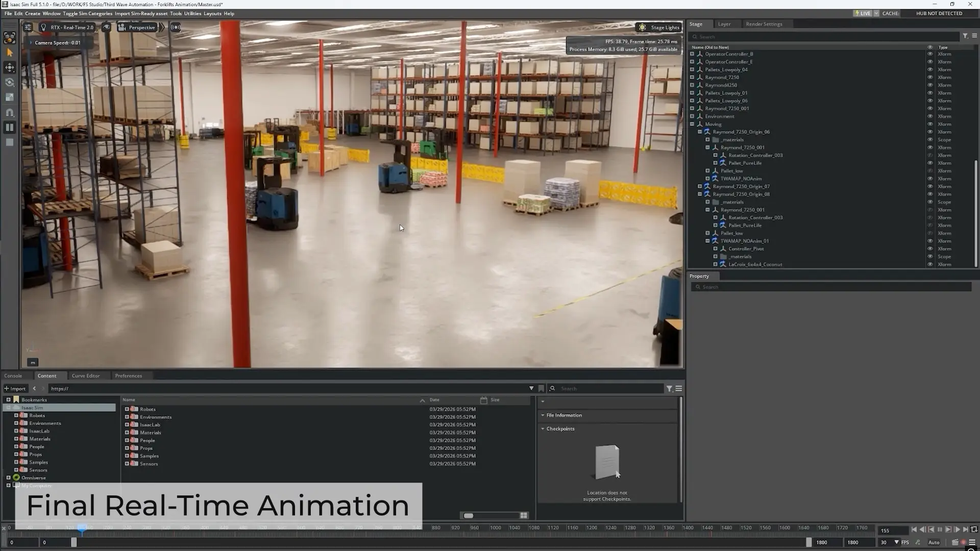Choose the Rotate tool in left toolbar
This screenshot has width=980, height=551.
pyautogui.click(x=10, y=82)
